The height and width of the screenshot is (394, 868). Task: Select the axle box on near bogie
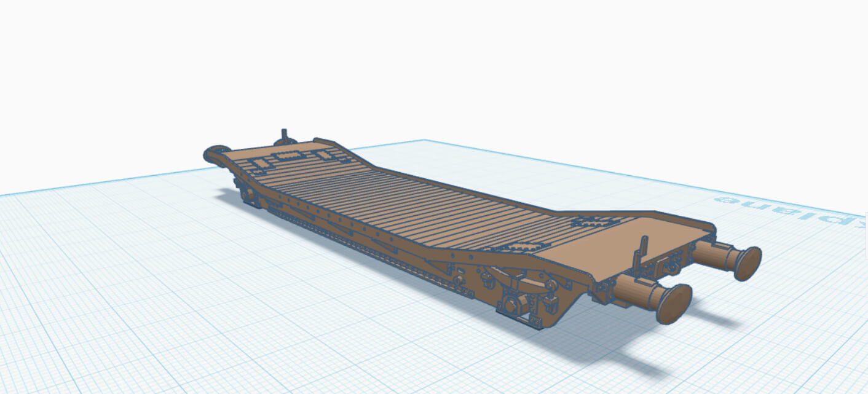click(511, 305)
